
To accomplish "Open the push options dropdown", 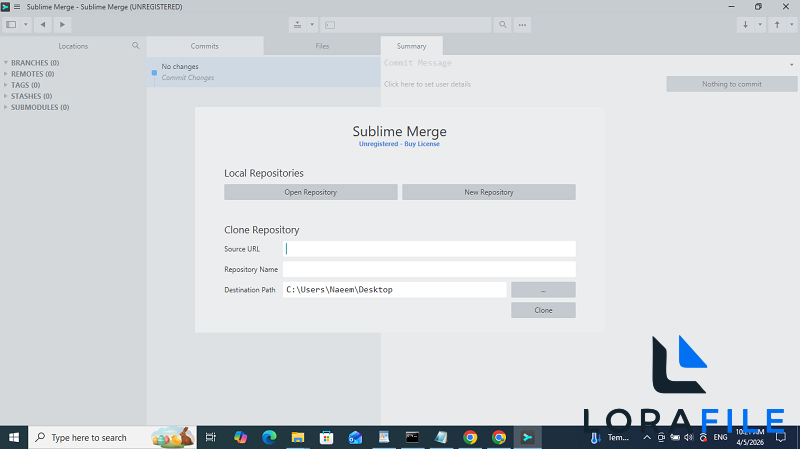I will [x=792, y=24].
